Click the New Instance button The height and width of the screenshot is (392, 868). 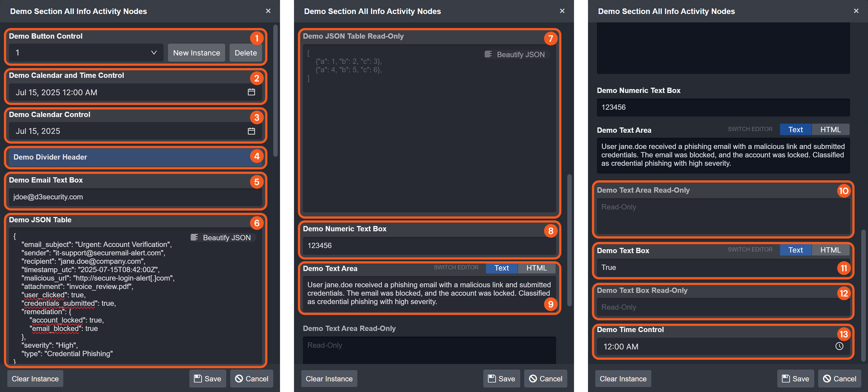click(x=197, y=53)
